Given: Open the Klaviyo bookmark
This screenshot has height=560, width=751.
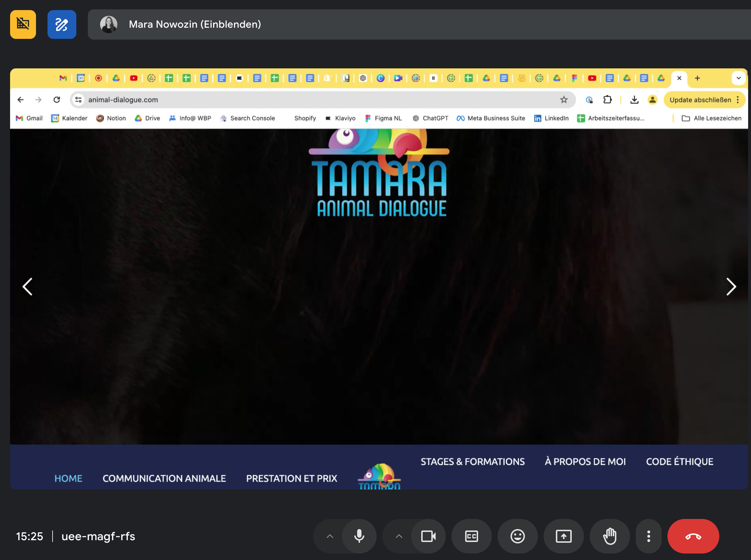Looking at the screenshot, I should 341,118.
